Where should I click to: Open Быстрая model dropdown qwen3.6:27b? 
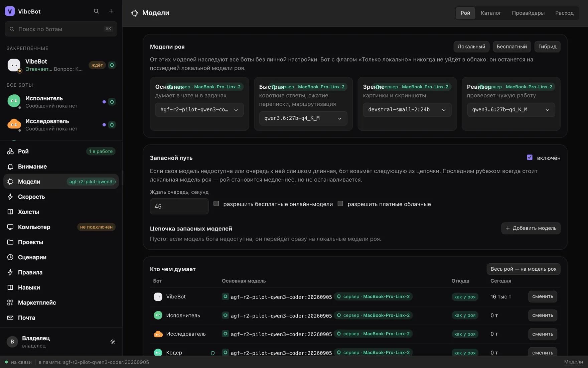click(303, 118)
